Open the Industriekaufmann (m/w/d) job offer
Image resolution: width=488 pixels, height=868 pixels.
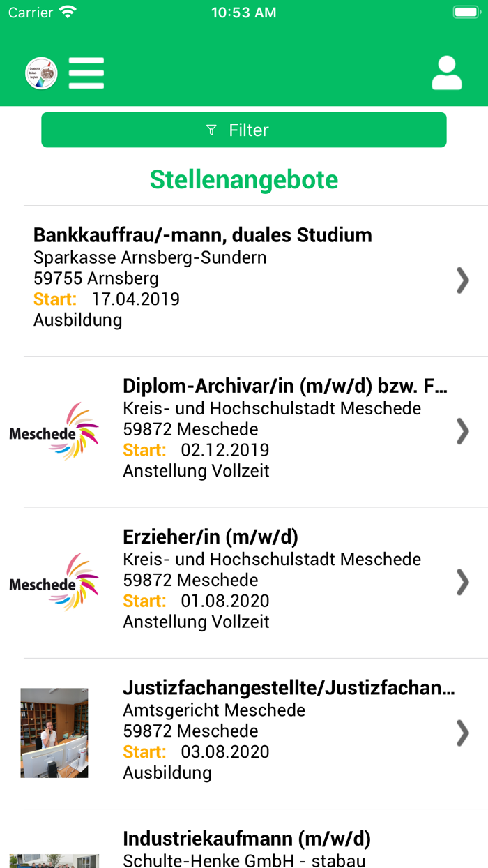tap(247, 838)
